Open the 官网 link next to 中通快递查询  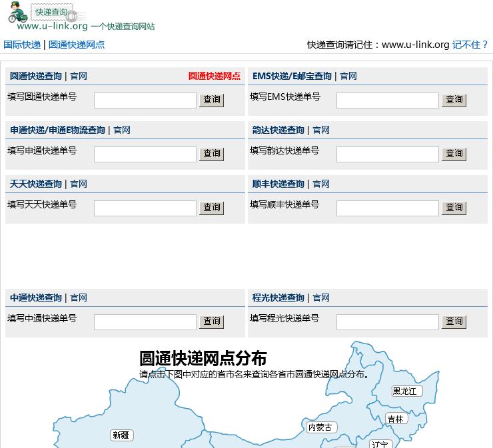(79, 298)
